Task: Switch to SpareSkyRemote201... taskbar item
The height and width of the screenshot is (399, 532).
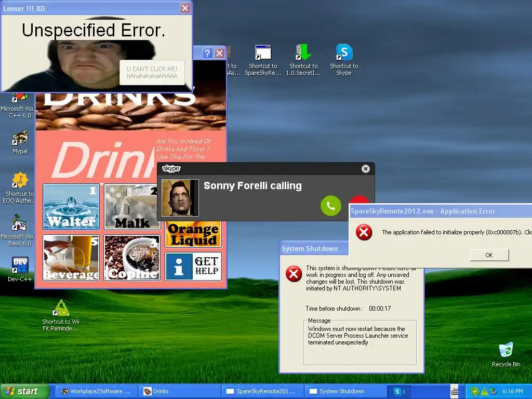Action: 262,391
